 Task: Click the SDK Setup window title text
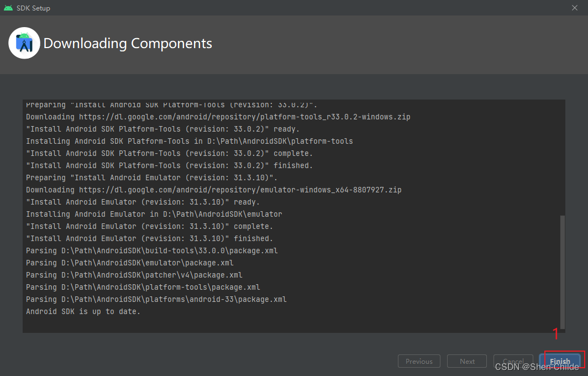click(33, 8)
